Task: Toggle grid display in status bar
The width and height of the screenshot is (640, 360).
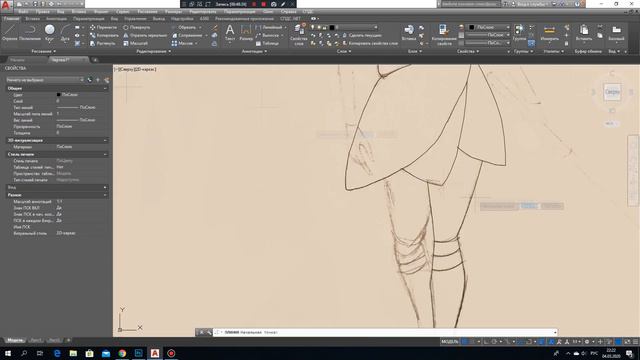Action: (464, 342)
